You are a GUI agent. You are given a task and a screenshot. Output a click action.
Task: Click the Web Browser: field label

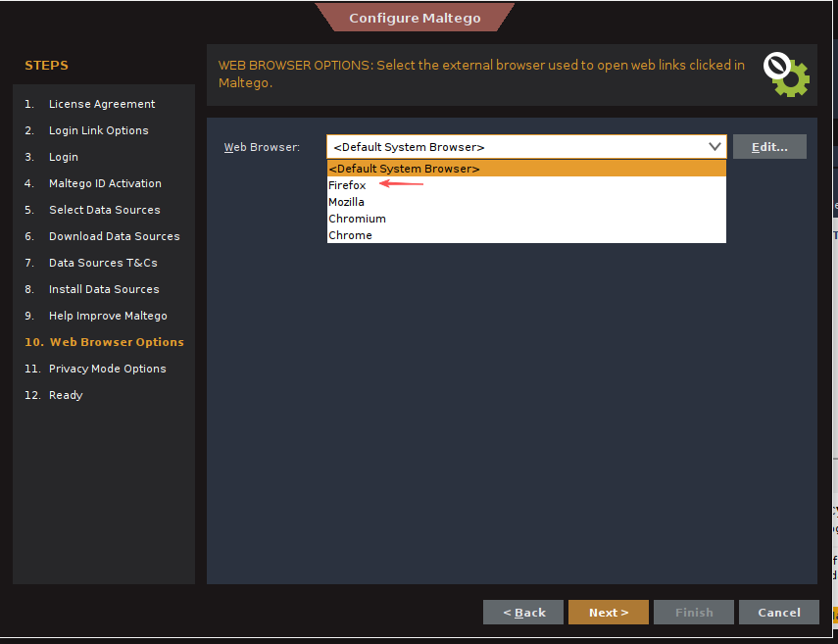[262, 147]
